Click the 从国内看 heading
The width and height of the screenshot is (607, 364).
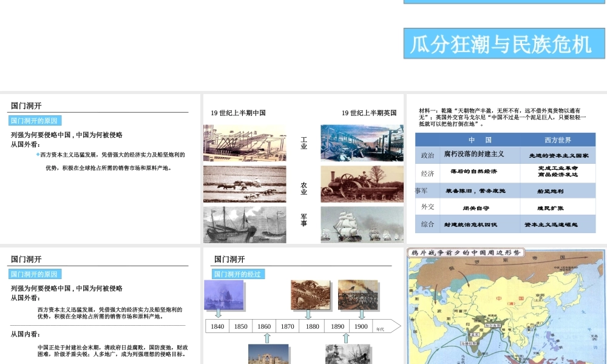25,334
